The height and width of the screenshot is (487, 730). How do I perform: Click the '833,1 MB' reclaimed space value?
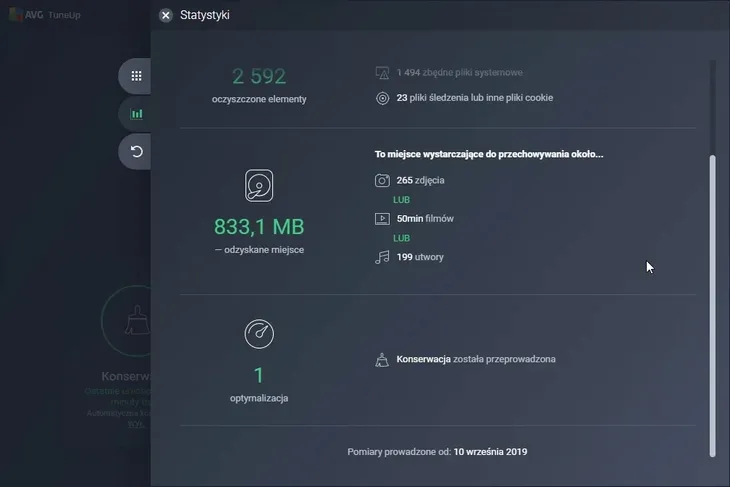[x=259, y=227]
